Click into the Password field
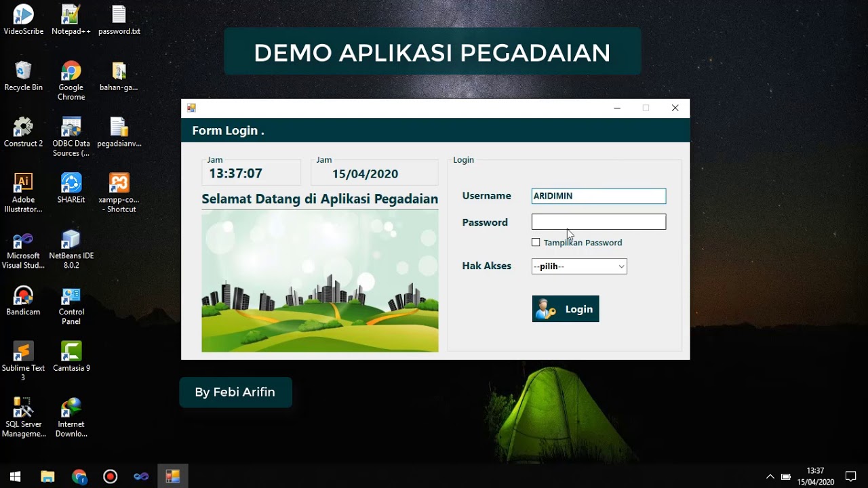This screenshot has height=488, width=868. [x=599, y=222]
